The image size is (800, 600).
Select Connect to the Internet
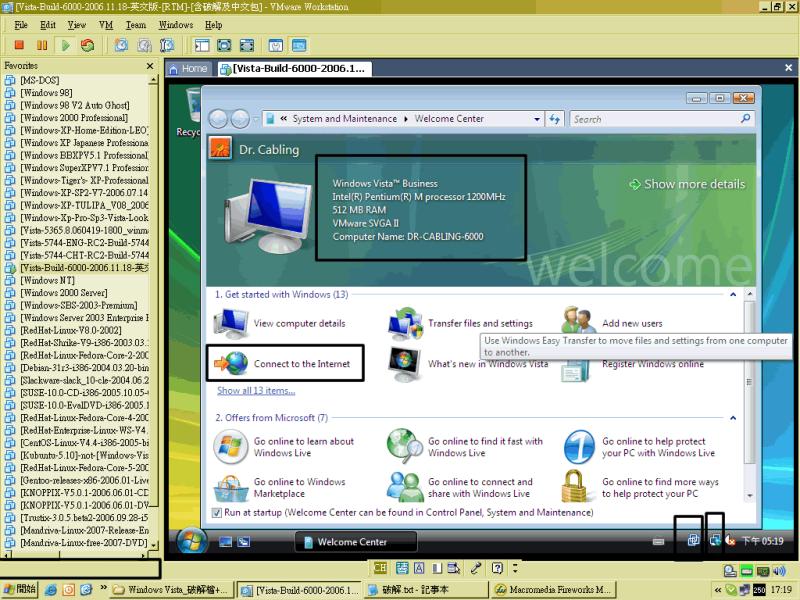pyautogui.click(x=285, y=363)
